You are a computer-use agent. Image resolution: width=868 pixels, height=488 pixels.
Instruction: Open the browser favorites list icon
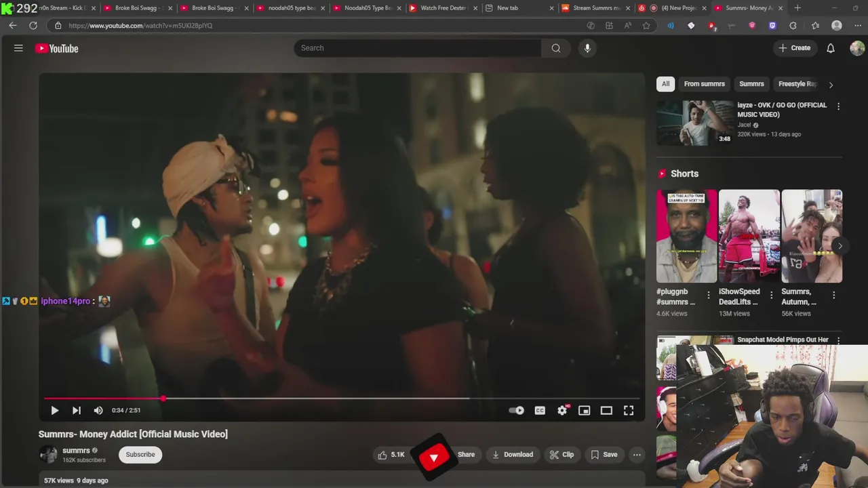tap(816, 26)
